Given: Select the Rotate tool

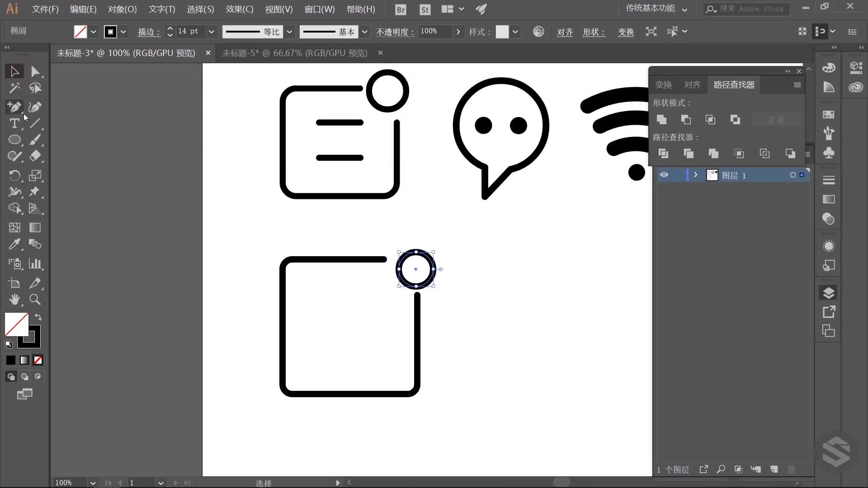Looking at the screenshot, I should point(14,175).
